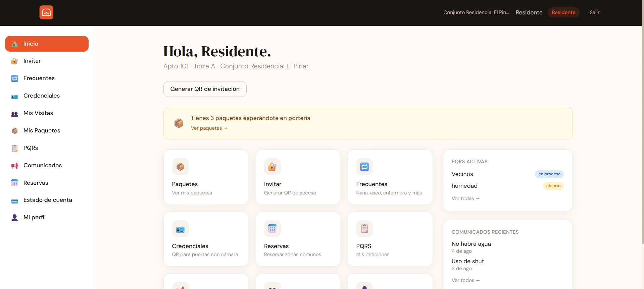Click the orange Residente role badge
Viewport: 644px width, 289px height.
tap(563, 12)
